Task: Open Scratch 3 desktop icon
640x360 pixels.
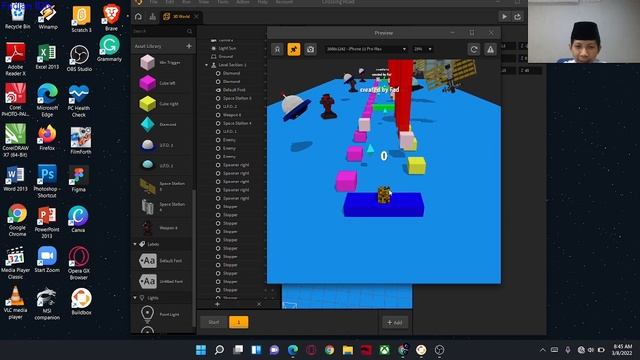Action: tap(81, 19)
